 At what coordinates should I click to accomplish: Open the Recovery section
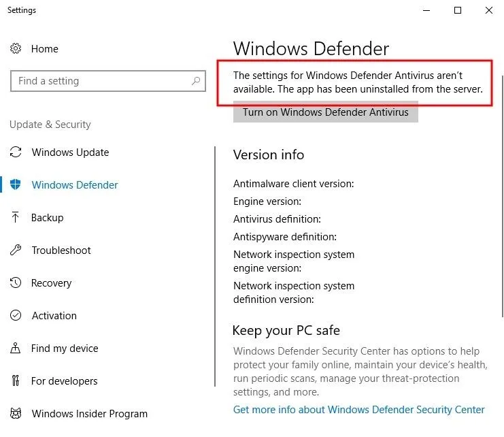pyautogui.click(x=51, y=283)
